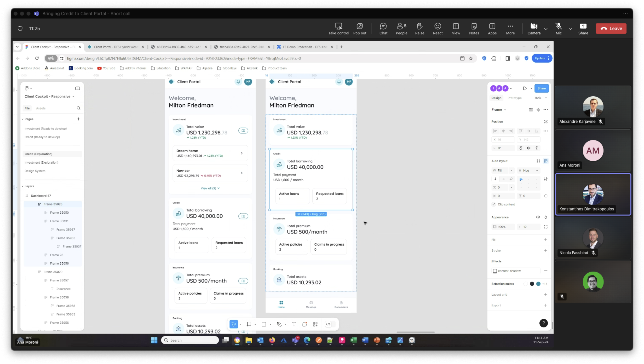Collapse the Layers section
Viewport: 644px width, 364px height.
coord(23,186)
